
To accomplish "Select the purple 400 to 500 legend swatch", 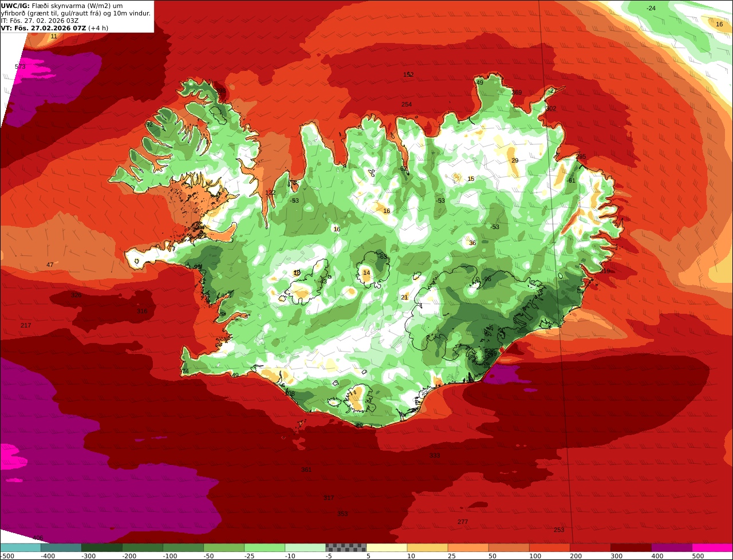I will 671,547.
